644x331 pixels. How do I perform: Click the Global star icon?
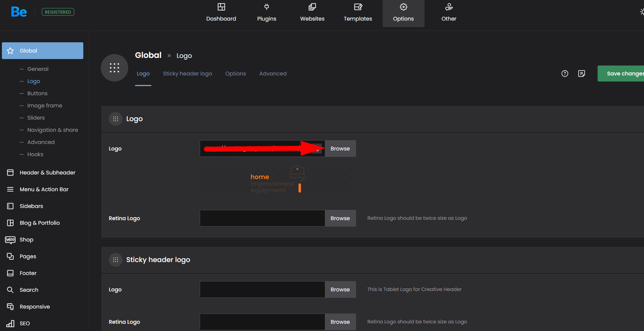pos(10,51)
